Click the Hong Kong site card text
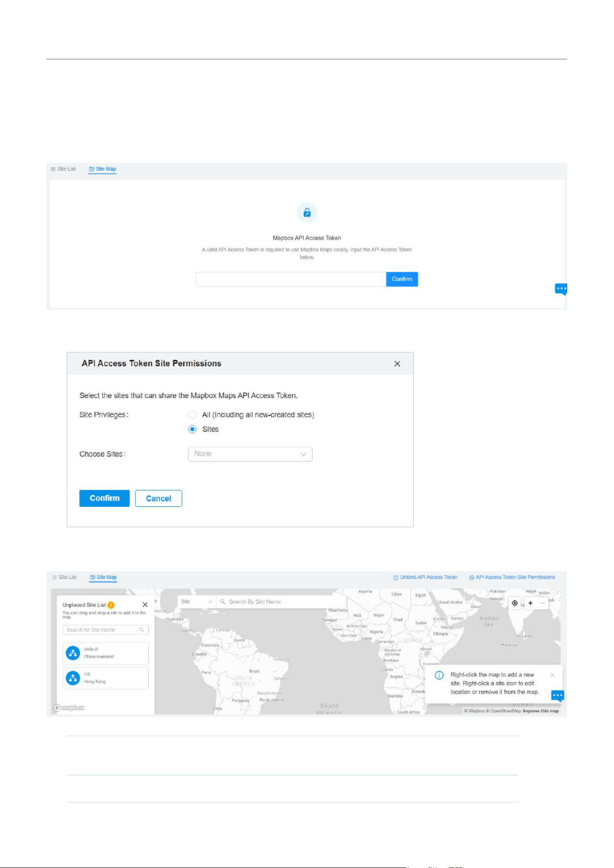The image size is (614, 868). click(x=95, y=682)
